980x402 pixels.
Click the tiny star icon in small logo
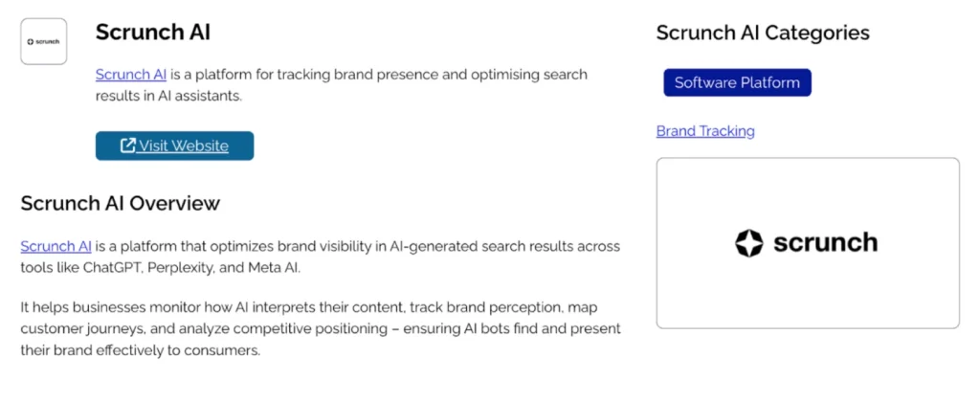pos(30,42)
